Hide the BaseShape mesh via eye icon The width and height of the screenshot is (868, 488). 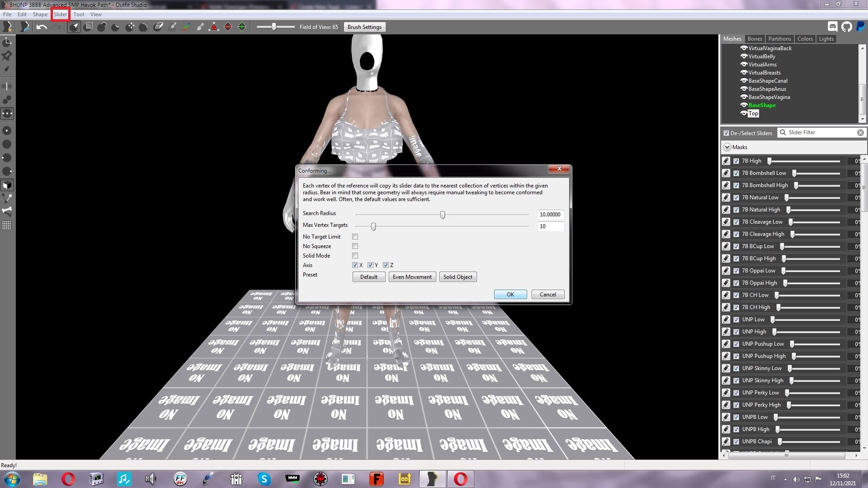pos(744,105)
